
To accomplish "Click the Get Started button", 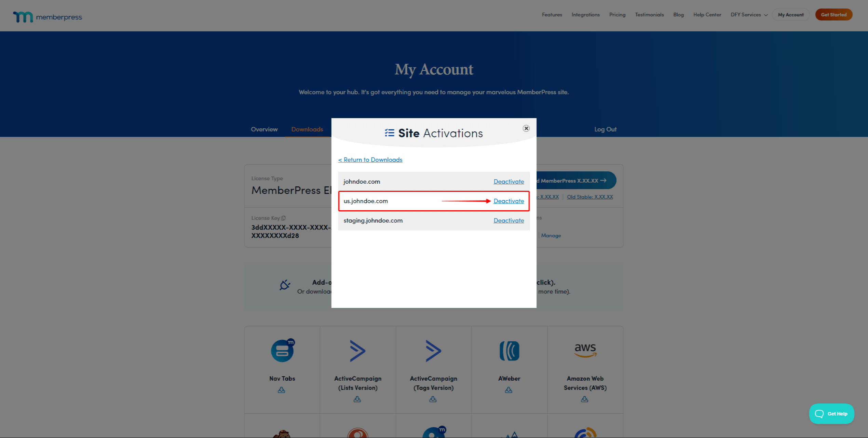I will [x=833, y=15].
